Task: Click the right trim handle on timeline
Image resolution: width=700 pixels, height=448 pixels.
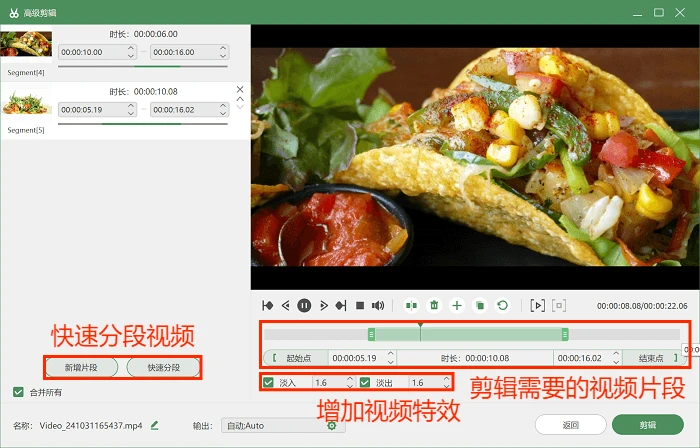Action: (565, 334)
